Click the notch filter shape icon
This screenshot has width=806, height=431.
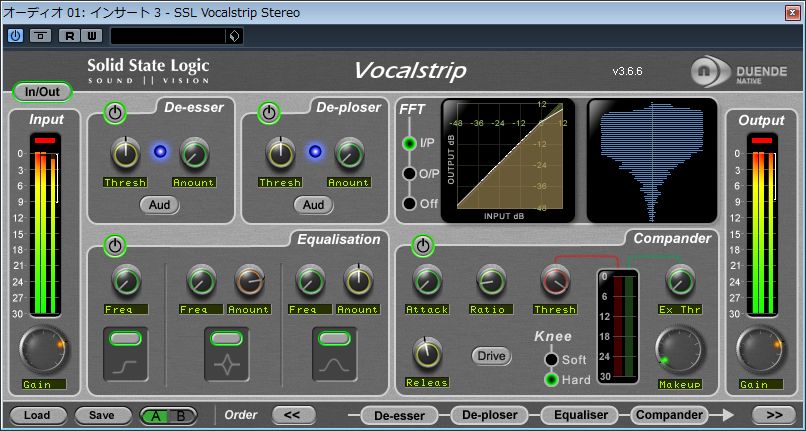click(227, 366)
